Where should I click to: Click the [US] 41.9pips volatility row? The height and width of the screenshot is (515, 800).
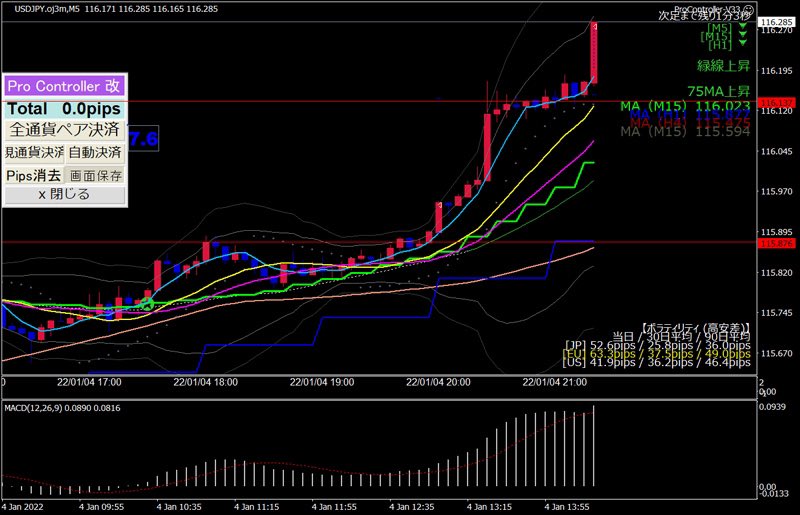pyautogui.click(x=656, y=362)
